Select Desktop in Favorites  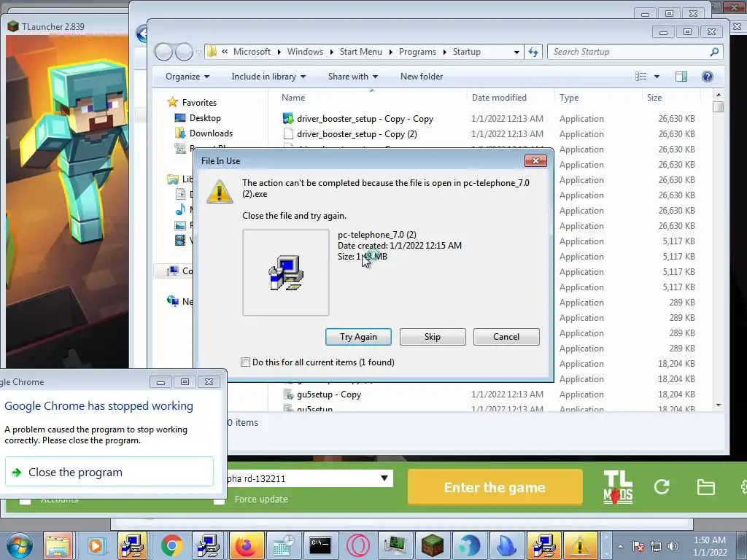pyautogui.click(x=205, y=118)
